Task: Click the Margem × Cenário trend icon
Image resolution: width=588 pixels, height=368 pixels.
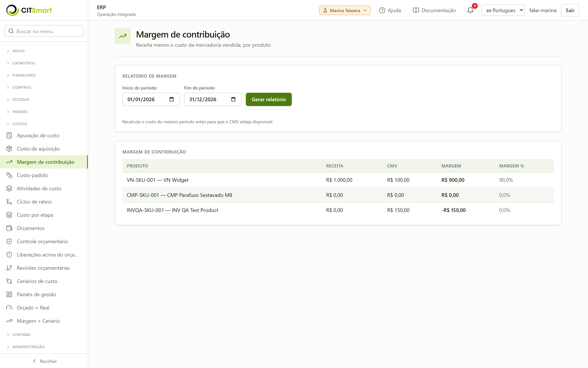Action: (x=9, y=321)
